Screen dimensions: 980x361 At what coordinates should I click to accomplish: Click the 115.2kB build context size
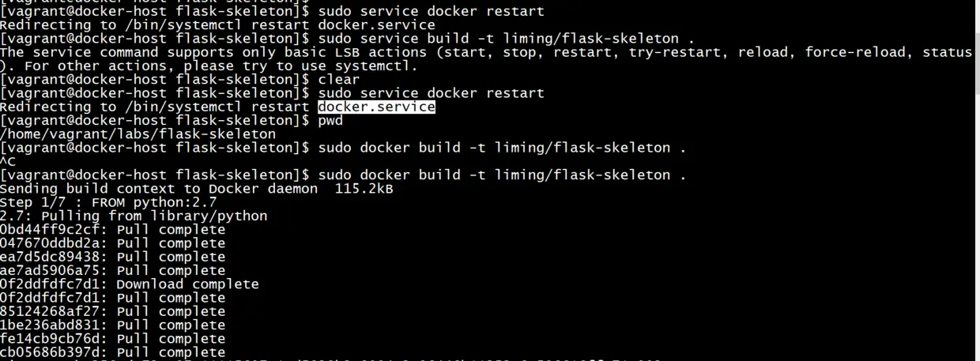pos(364,189)
